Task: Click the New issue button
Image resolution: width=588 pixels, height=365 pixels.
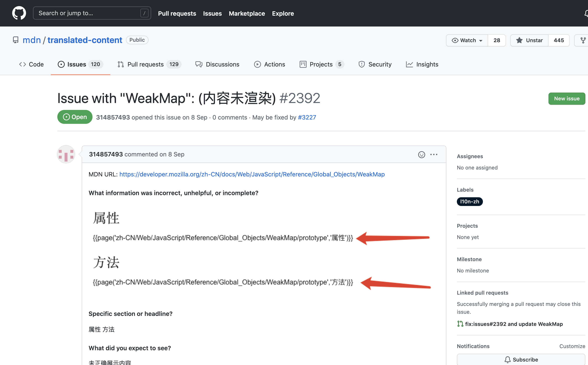Action: 567,98
